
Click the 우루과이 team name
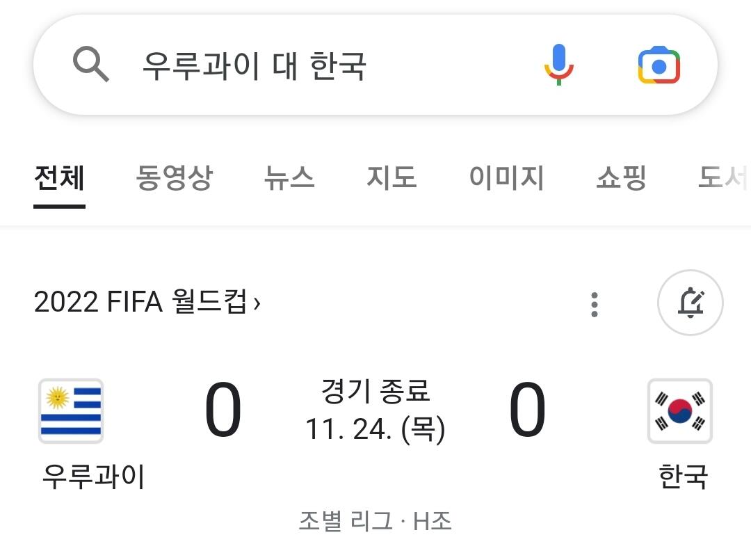click(x=93, y=477)
